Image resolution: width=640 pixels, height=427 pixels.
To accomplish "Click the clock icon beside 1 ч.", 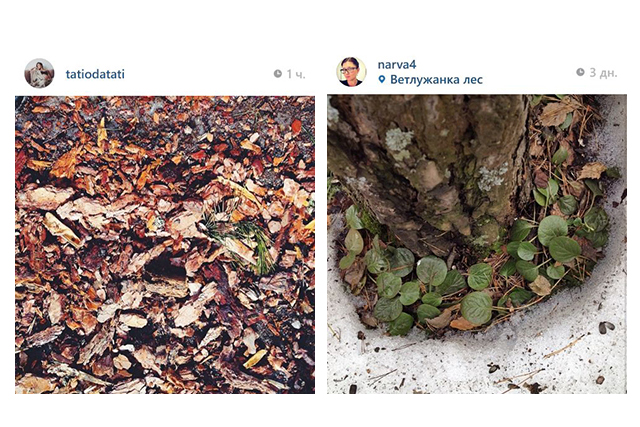I will [278, 73].
